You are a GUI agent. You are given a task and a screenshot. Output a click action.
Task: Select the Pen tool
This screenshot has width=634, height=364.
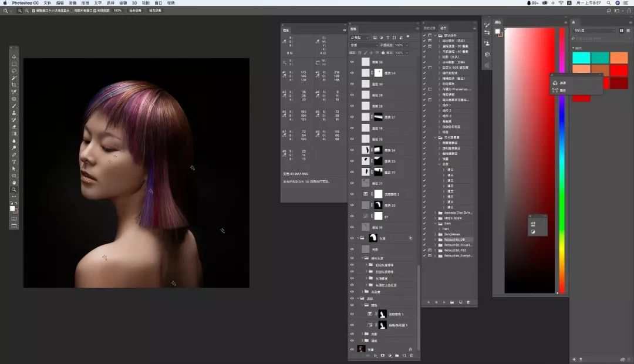pos(14,155)
